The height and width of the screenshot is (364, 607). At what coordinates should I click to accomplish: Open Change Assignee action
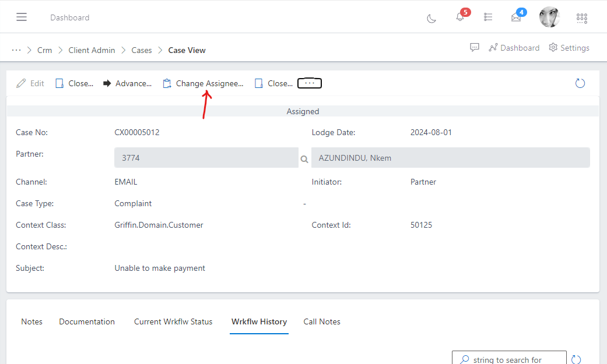(203, 83)
